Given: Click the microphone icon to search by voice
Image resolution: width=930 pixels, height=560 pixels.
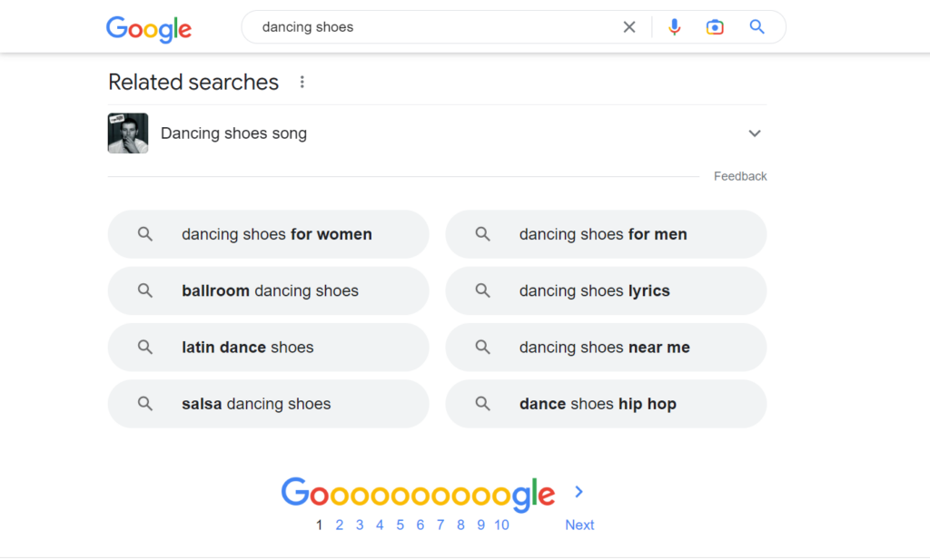Looking at the screenshot, I should pyautogui.click(x=674, y=27).
